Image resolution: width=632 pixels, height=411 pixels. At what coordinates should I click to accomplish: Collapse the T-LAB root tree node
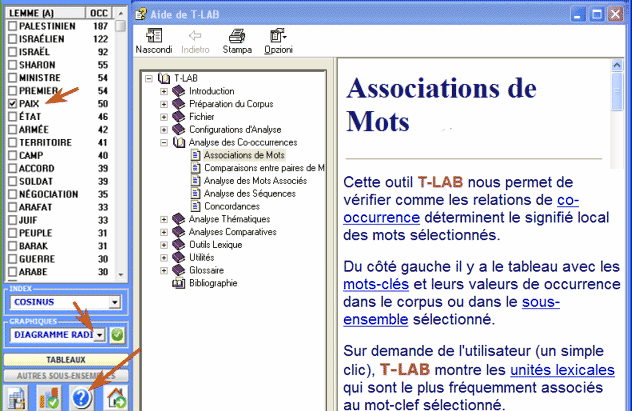point(149,78)
